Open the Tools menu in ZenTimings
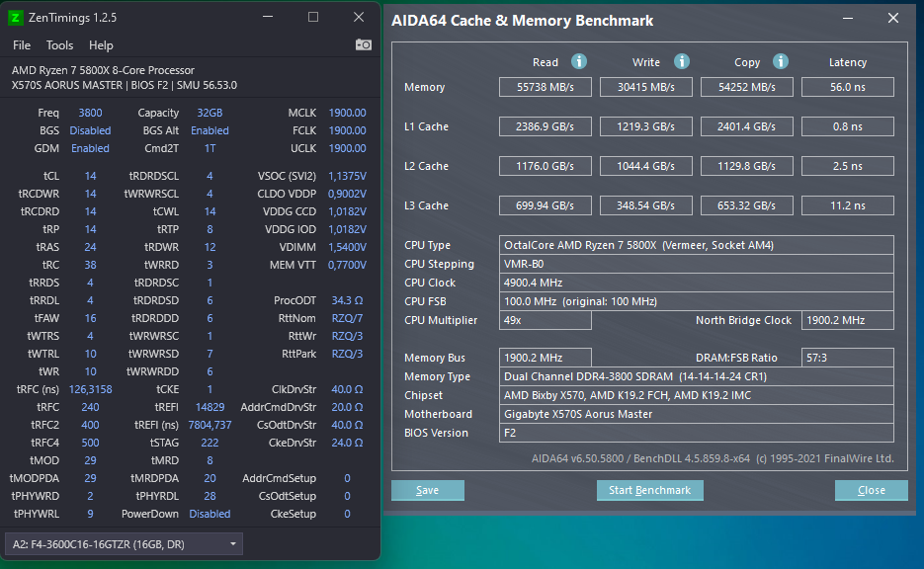 click(x=59, y=45)
